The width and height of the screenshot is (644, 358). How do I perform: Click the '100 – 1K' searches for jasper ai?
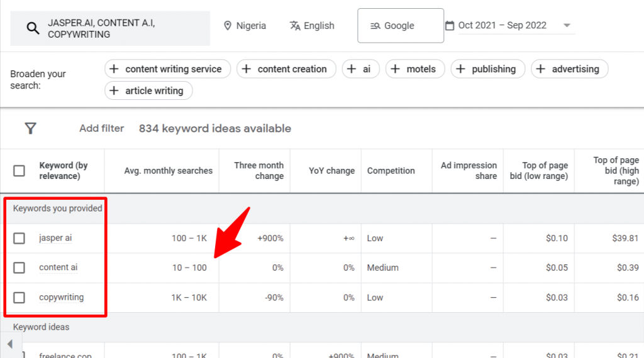pyautogui.click(x=189, y=238)
